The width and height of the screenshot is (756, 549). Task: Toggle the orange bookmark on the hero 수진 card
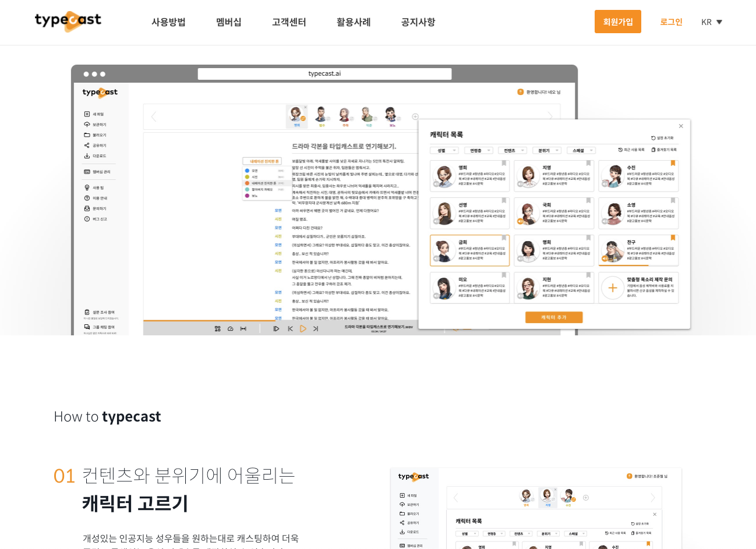[x=673, y=164]
